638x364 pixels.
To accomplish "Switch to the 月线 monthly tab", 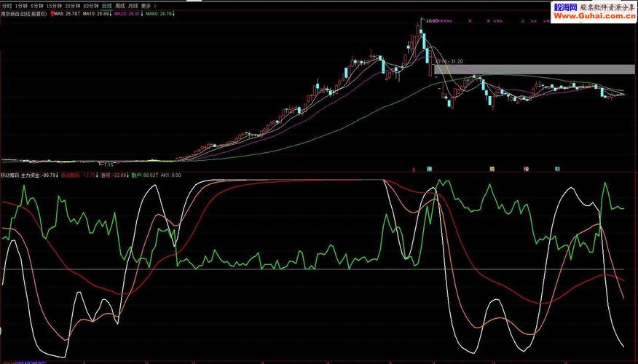I will coord(133,6).
